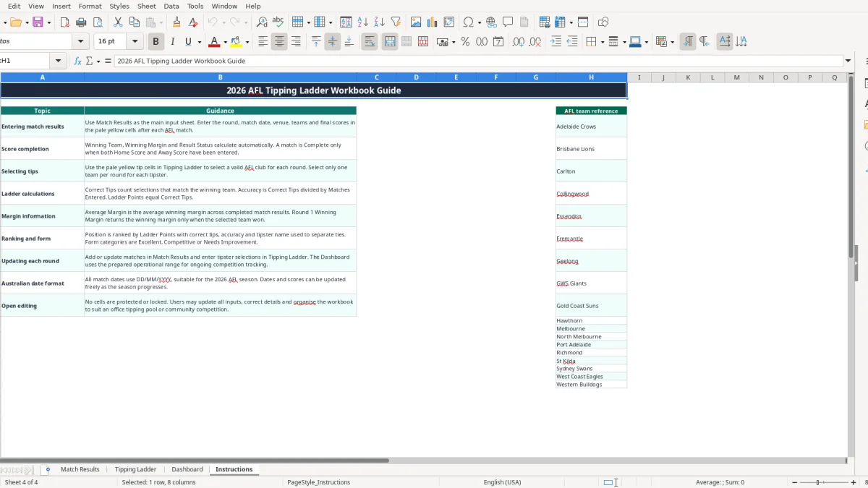868x488 pixels.
Task: Toggle italic formatting
Action: (172, 42)
